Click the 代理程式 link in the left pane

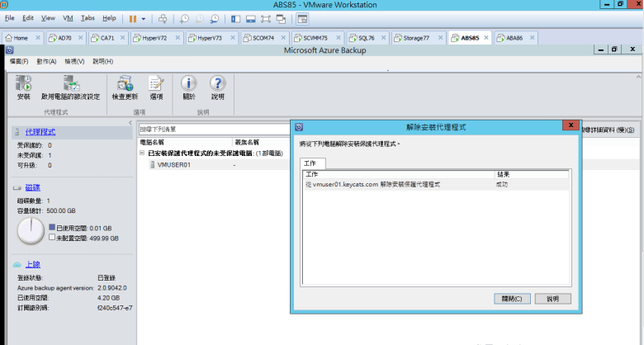point(40,132)
